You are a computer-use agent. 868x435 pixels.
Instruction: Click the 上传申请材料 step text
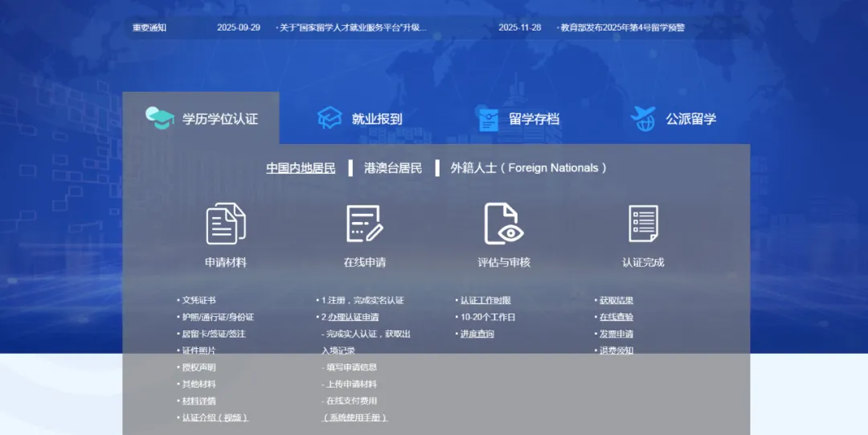click(351, 384)
